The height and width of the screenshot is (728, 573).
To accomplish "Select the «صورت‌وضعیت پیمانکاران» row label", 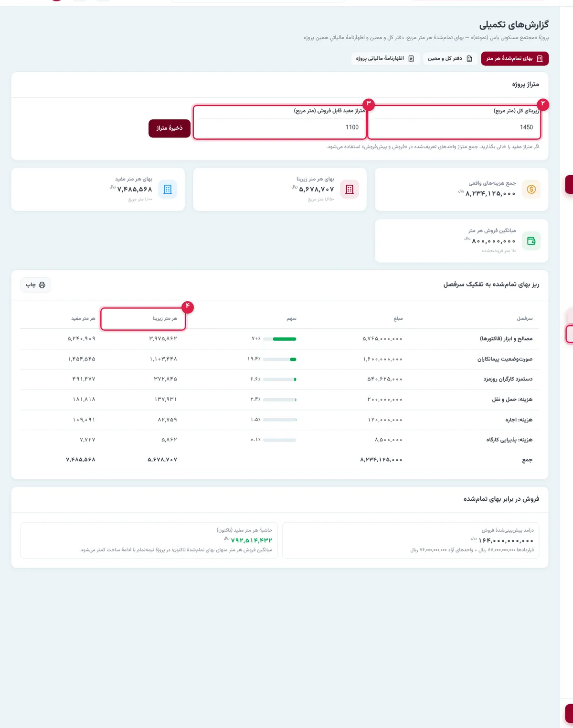I will (505, 359).
